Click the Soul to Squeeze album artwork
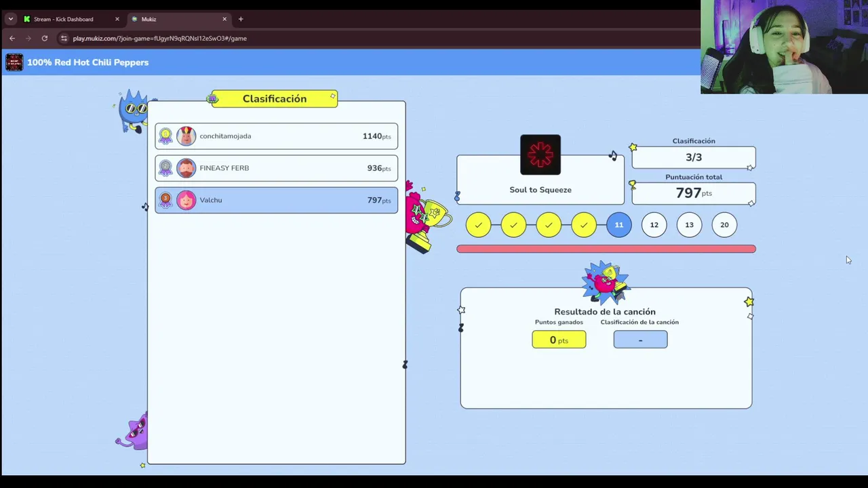Image resolution: width=868 pixels, height=488 pixels. click(x=540, y=155)
